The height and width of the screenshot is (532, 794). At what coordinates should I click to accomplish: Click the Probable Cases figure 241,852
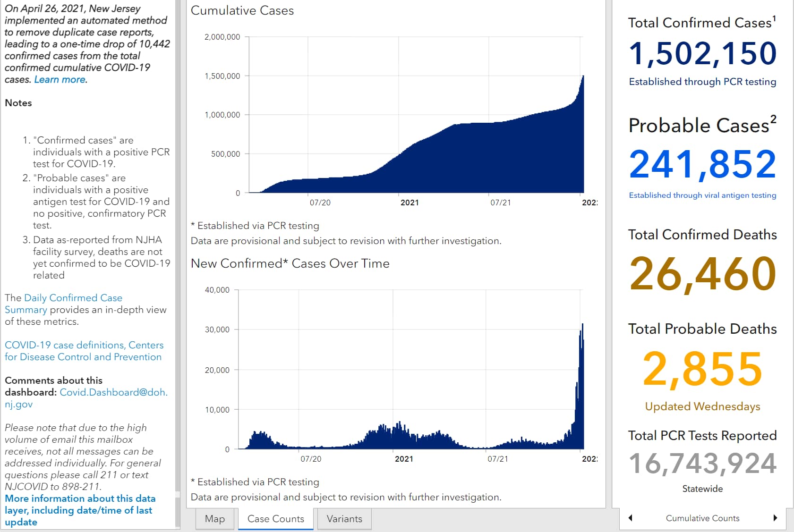coord(702,164)
